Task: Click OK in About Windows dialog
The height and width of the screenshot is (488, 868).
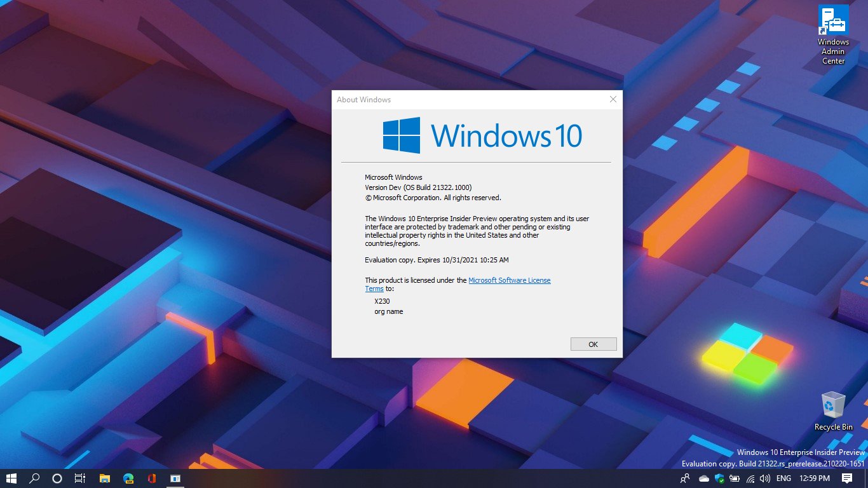Action: (x=593, y=344)
